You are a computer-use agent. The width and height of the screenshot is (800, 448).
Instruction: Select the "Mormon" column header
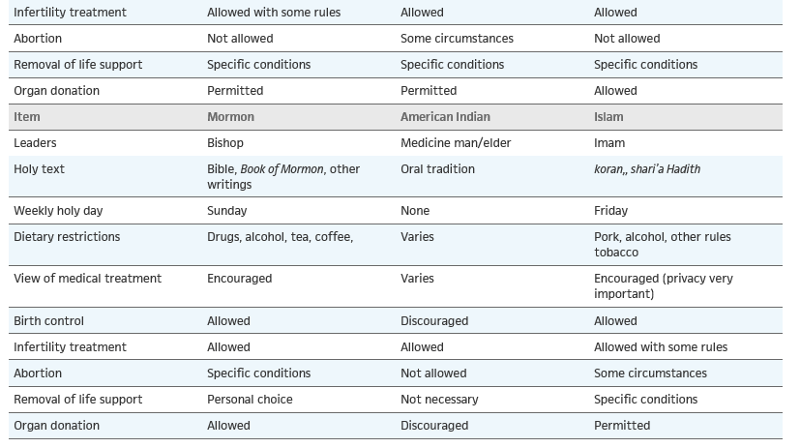tap(230, 117)
